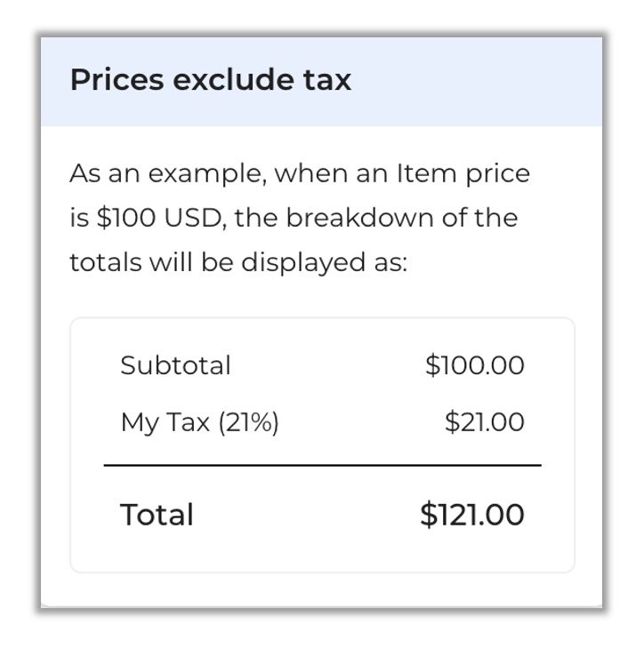Click '(21%)' in the tax row
The image size is (644, 649).
(248, 422)
